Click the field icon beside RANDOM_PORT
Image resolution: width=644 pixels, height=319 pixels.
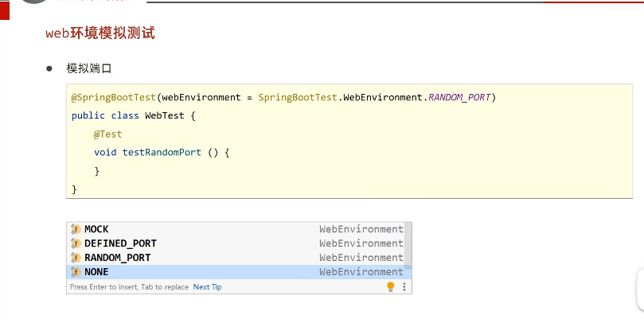[76, 258]
